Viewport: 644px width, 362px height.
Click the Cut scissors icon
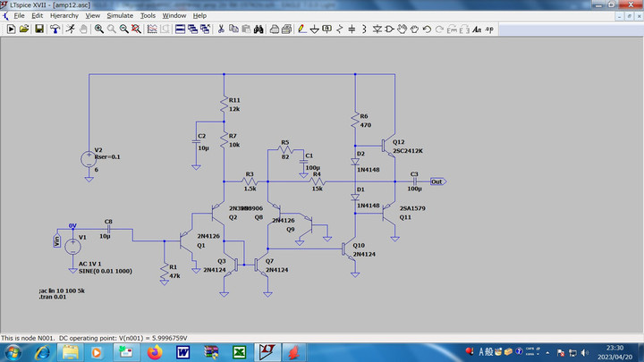coord(221,29)
